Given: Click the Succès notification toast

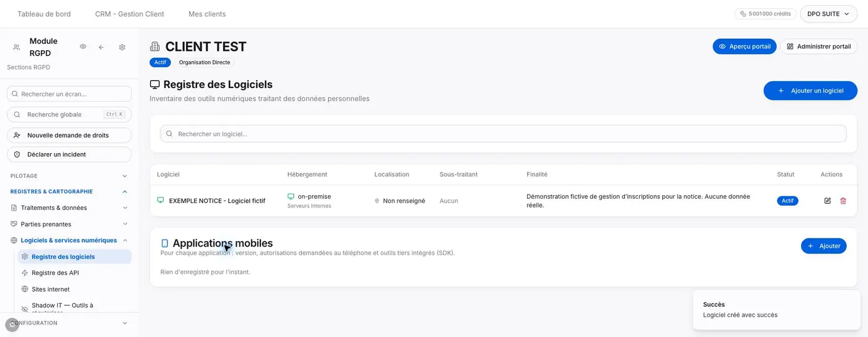Looking at the screenshot, I should (x=777, y=310).
